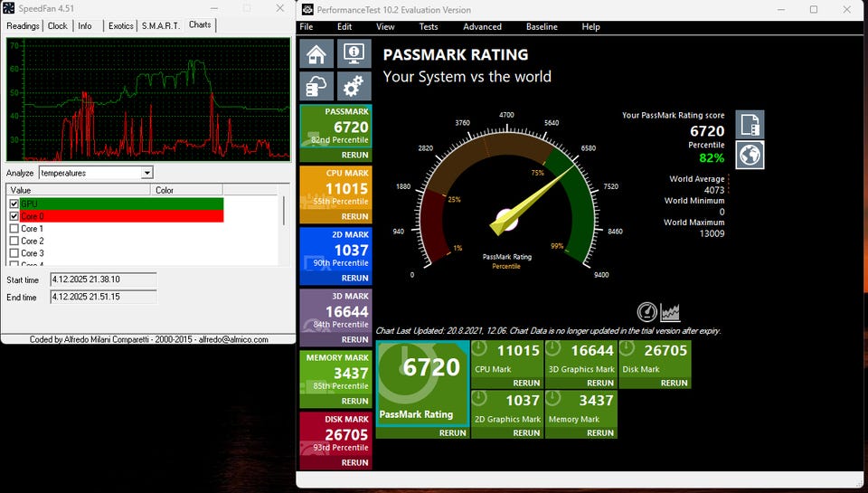Click the power icon in the Memory Mark tile
The image size is (868, 493).
click(x=553, y=398)
